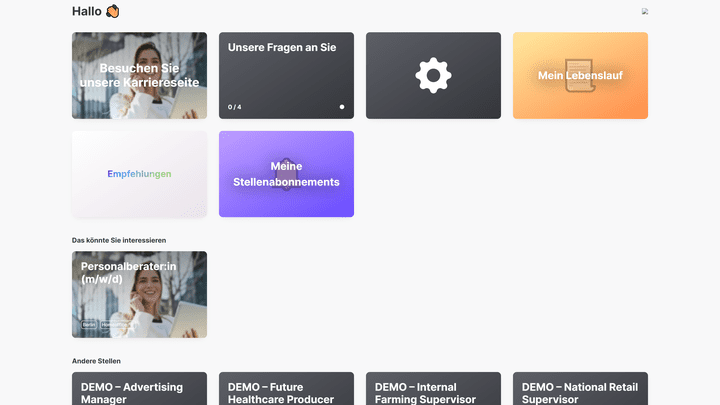720x405 pixels.
Task: Open 'Meine Stellenabonnements' tile
Action: pos(286,174)
